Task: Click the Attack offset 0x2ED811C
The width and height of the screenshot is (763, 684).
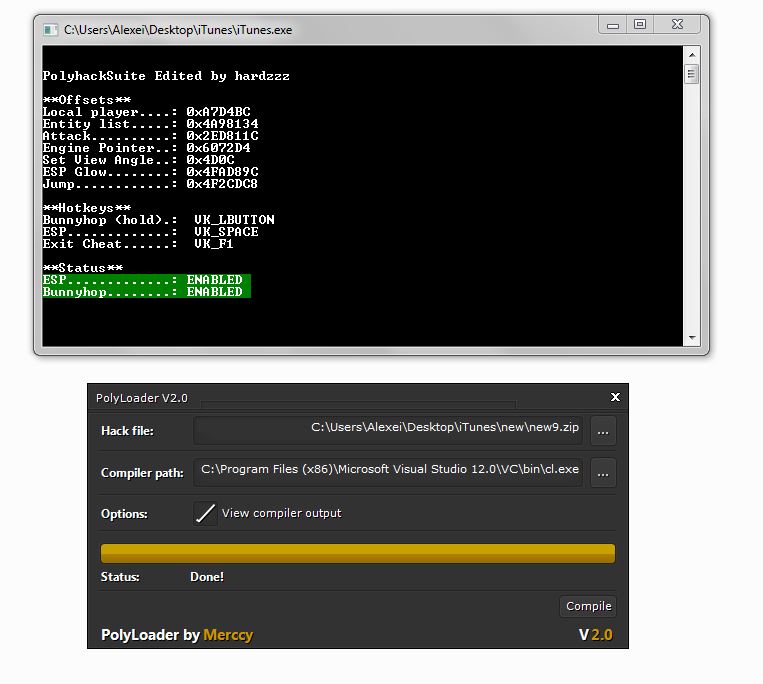Action: [222, 136]
